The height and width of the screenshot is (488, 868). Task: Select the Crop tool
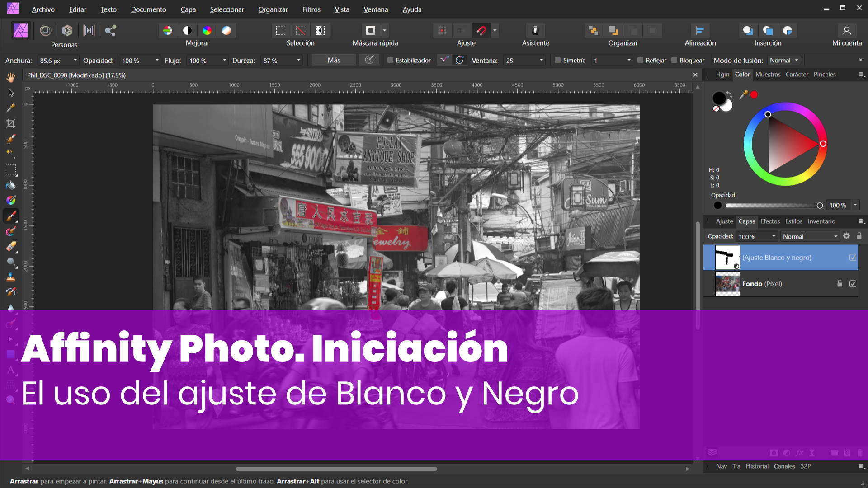pyautogui.click(x=11, y=123)
